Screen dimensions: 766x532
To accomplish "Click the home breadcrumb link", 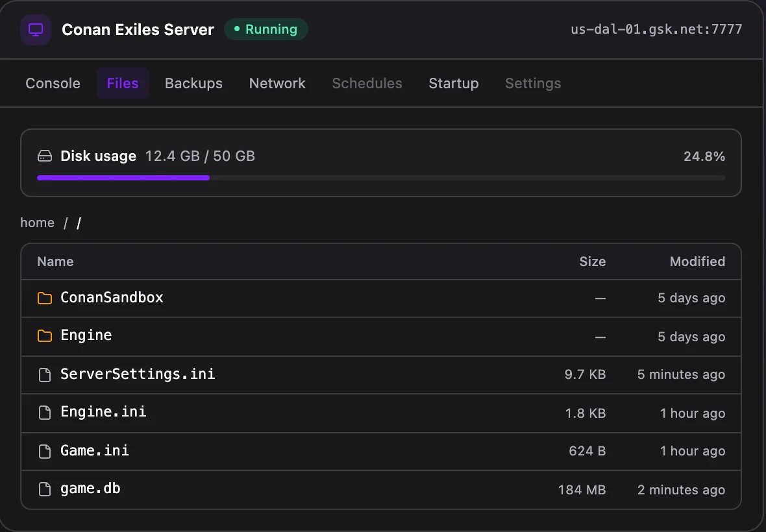I will point(37,223).
